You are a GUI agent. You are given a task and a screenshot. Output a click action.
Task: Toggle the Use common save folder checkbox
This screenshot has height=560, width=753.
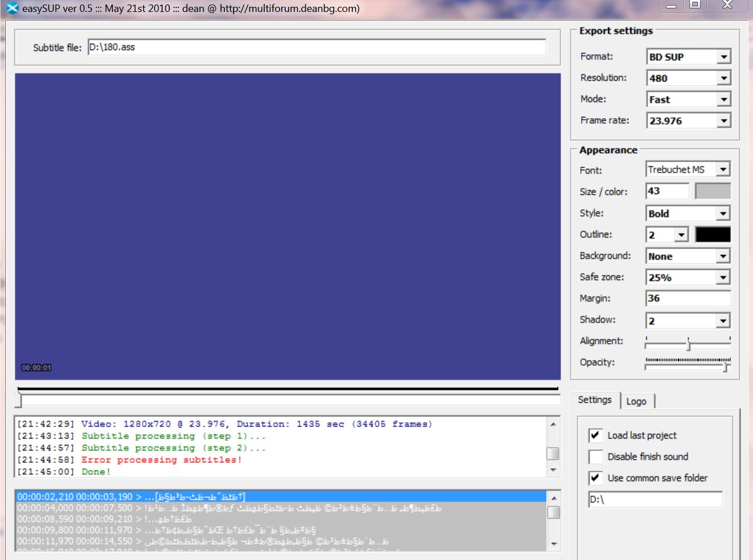click(595, 478)
